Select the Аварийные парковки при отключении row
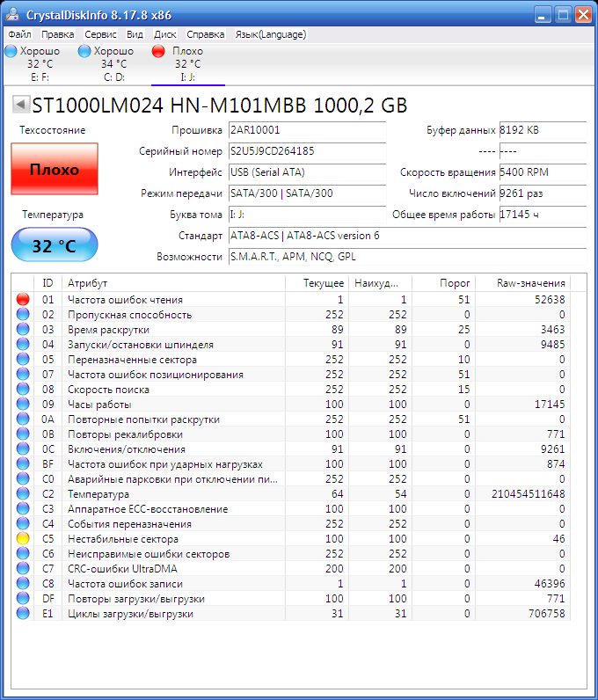 tap(291, 479)
